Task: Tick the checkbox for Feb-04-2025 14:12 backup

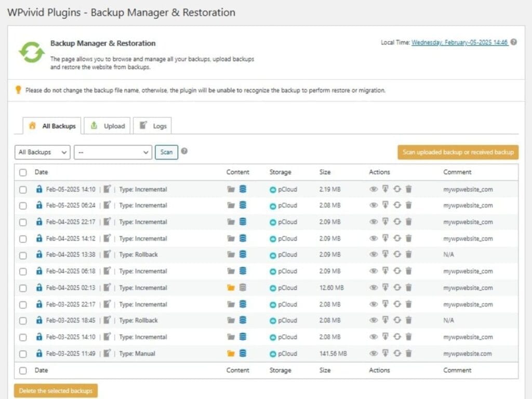Action: pyautogui.click(x=23, y=239)
